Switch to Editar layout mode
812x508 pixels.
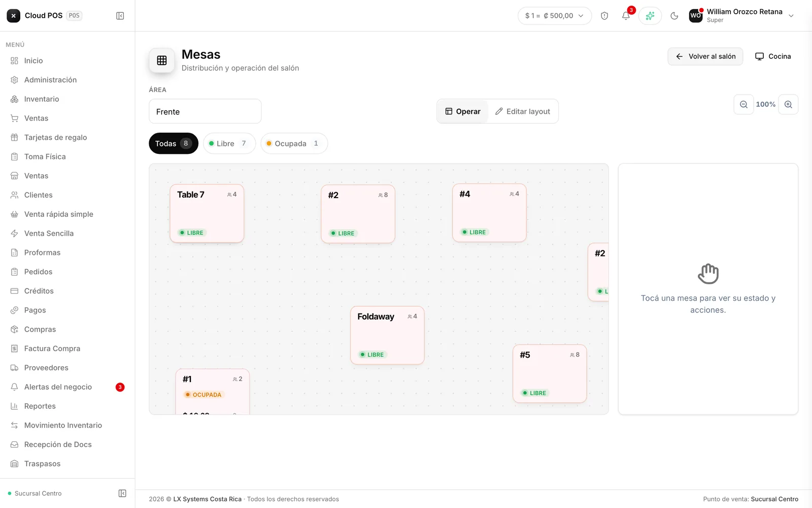(x=523, y=111)
